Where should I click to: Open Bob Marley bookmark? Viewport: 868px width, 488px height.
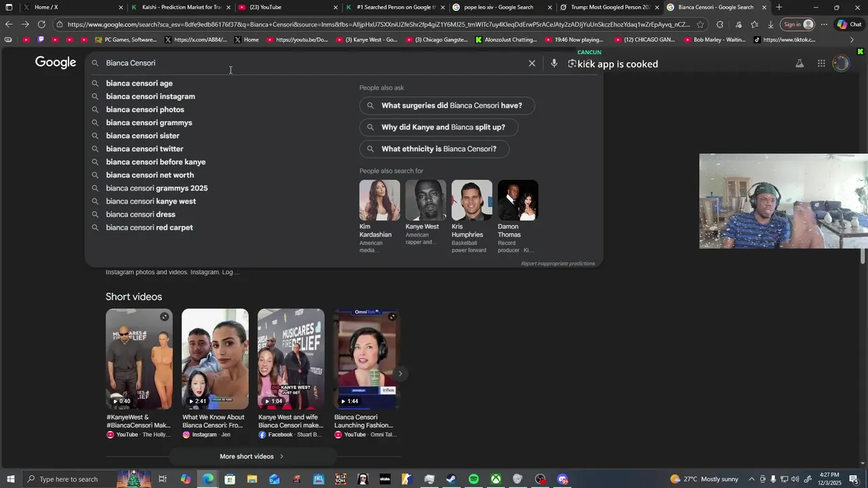tap(715, 40)
